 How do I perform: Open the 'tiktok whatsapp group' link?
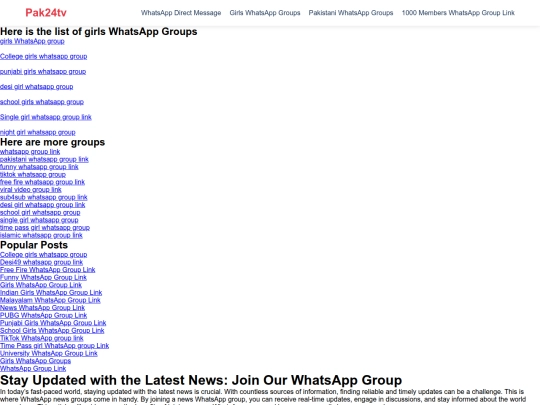[x=33, y=174]
